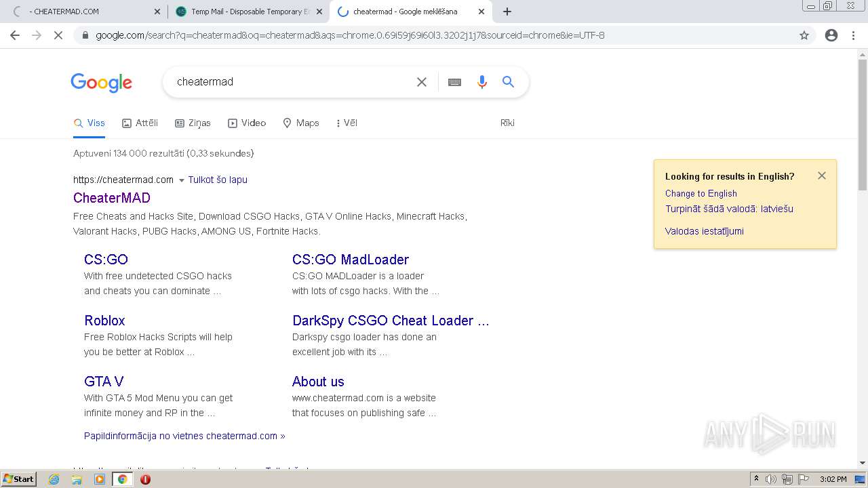
Task: Click Turpināt šādā valodā: latviešu link
Action: coord(729,209)
